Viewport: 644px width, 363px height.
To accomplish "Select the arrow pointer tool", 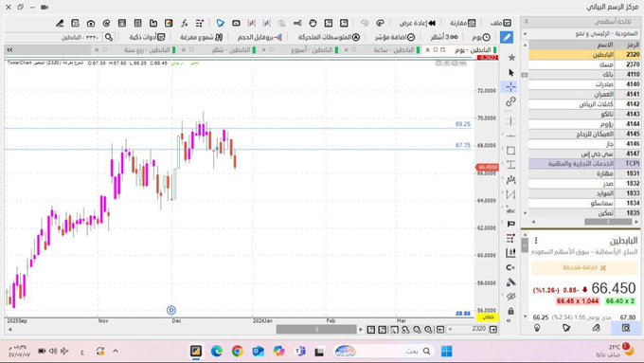I will click(x=510, y=73).
